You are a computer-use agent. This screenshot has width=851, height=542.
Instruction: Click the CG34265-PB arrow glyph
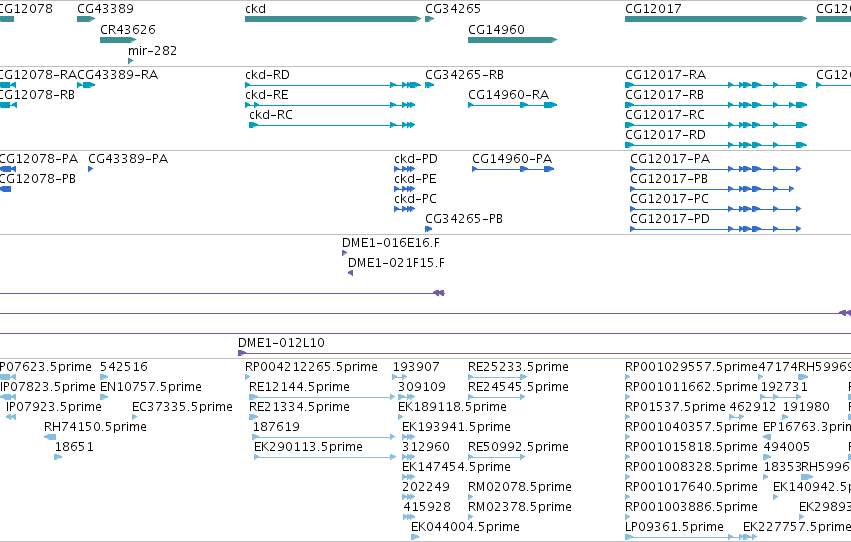click(x=428, y=229)
